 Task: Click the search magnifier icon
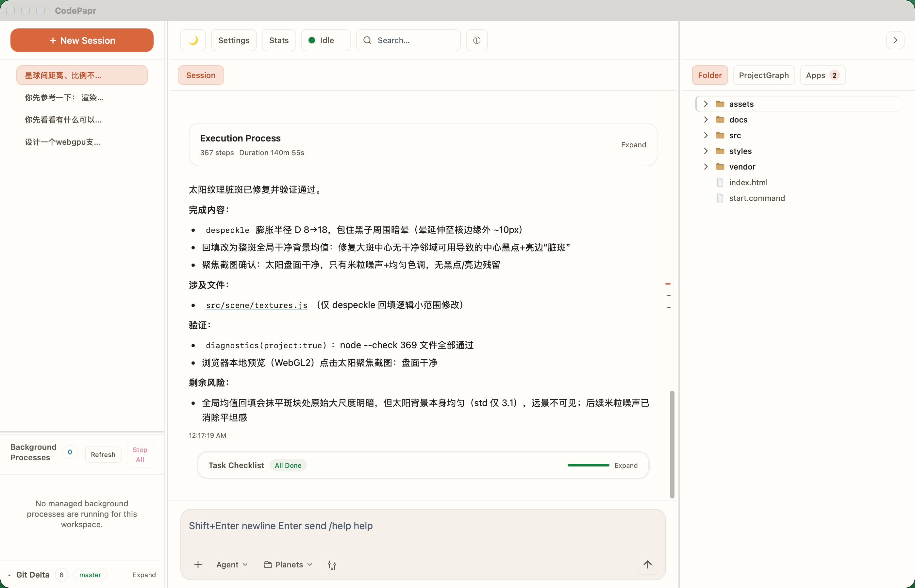[x=367, y=40]
